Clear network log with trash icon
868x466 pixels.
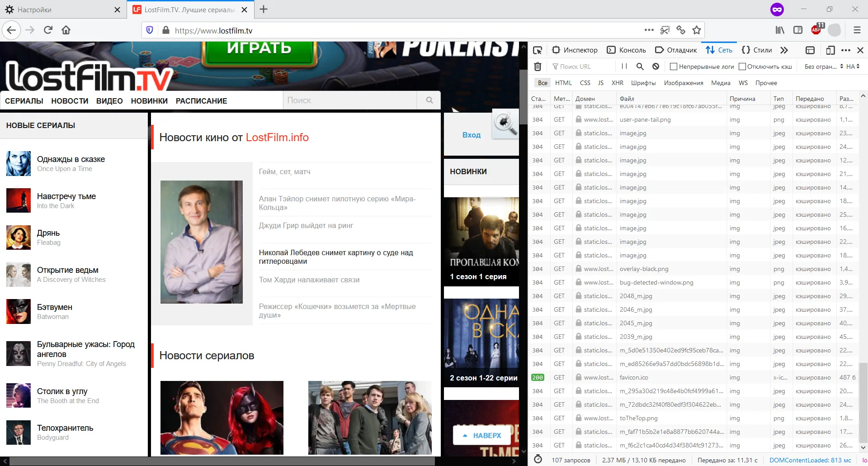pyautogui.click(x=538, y=67)
